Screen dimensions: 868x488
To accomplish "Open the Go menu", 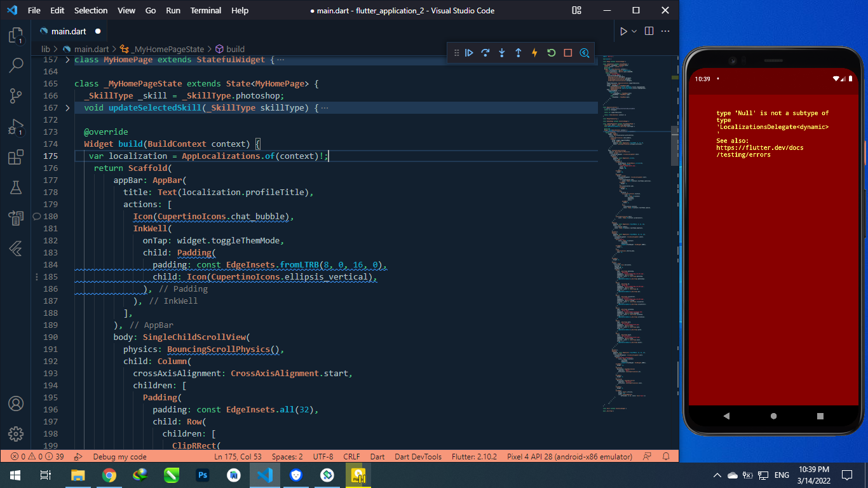I will pos(151,10).
